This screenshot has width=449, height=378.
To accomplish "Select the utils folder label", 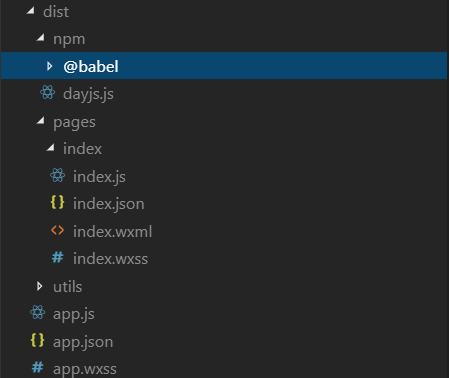I will click(68, 287).
